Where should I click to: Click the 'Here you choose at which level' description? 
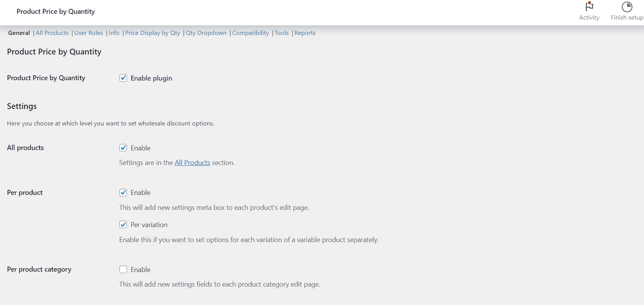point(111,124)
